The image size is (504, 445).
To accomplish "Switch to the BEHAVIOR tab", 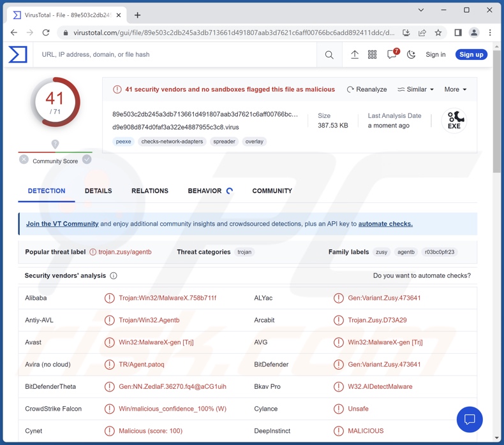I will (210, 191).
